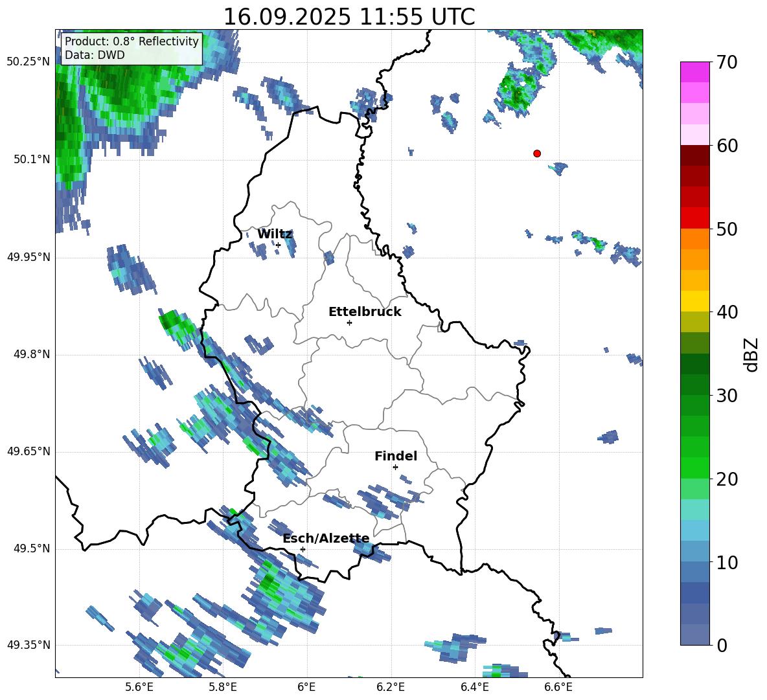Click the Esch/Alzette station label
Screen dimensions: 767x700
[x=326, y=539]
